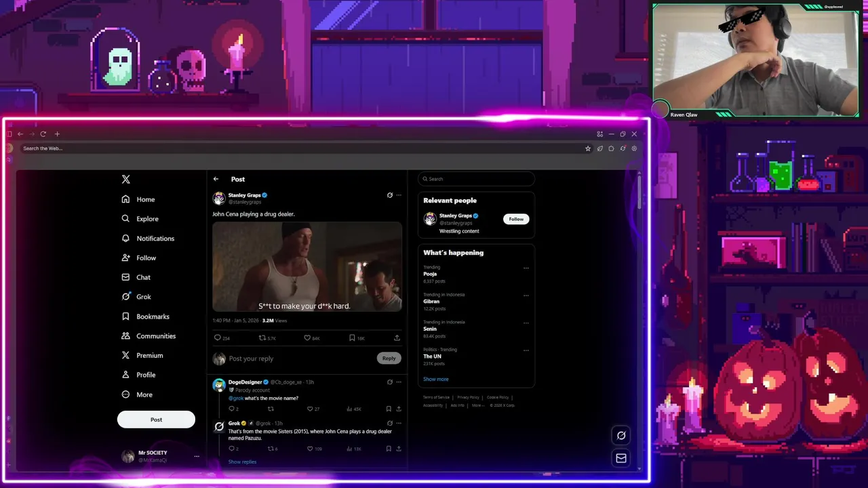Open options for The UN trend
The image size is (868, 488).
click(526, 350)
